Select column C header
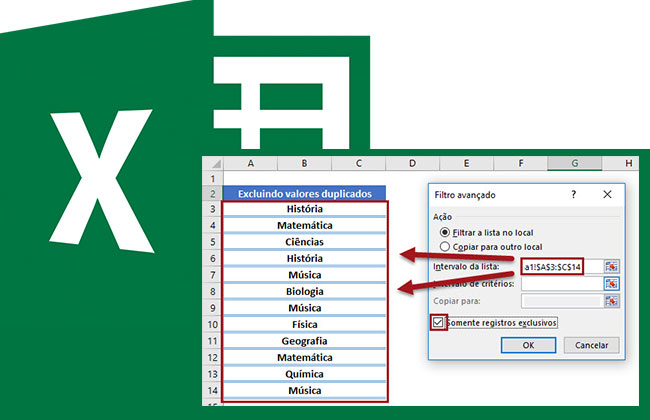This screenshot has width=650, height=420. click(359, 163)
